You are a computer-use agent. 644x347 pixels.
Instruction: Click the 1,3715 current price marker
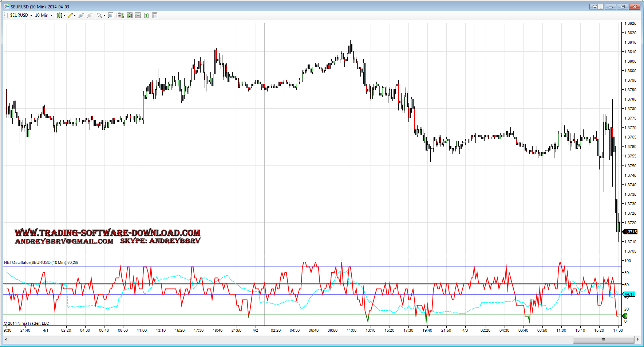pos(631,232)
